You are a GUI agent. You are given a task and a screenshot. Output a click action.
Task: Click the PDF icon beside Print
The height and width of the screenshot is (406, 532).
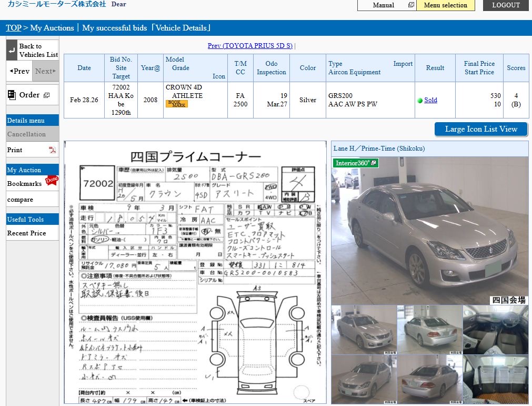coord(52,150)
